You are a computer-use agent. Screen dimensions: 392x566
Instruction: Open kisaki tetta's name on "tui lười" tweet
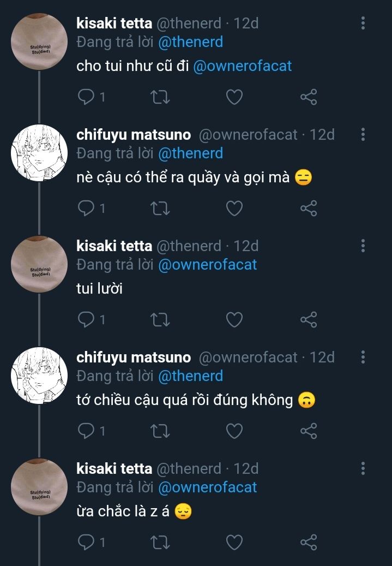(114, 246)
